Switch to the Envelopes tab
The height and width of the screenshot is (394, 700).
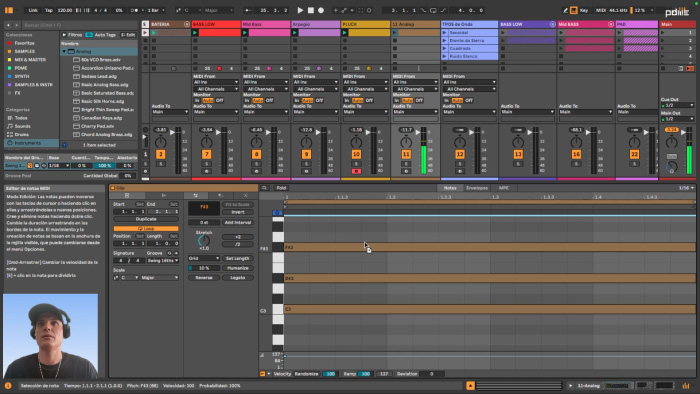[x=477, y=188]
